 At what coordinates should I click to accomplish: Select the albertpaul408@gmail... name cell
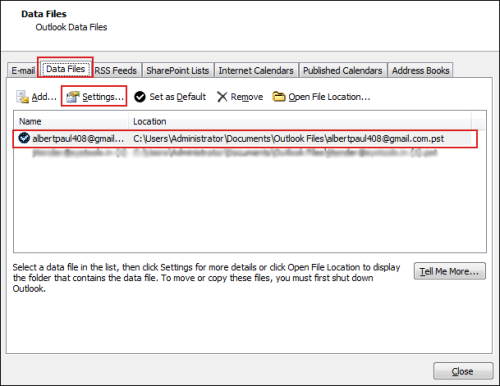[78, 138]
